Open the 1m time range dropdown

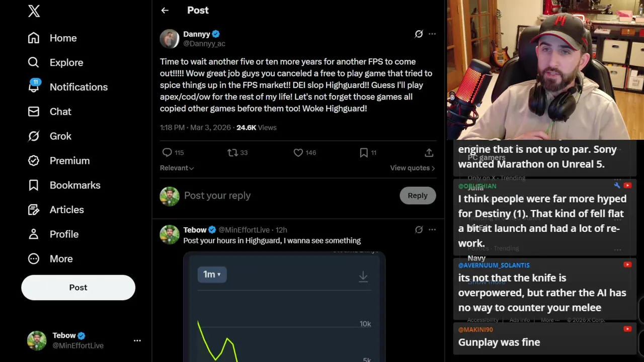(x=212, y=275)
